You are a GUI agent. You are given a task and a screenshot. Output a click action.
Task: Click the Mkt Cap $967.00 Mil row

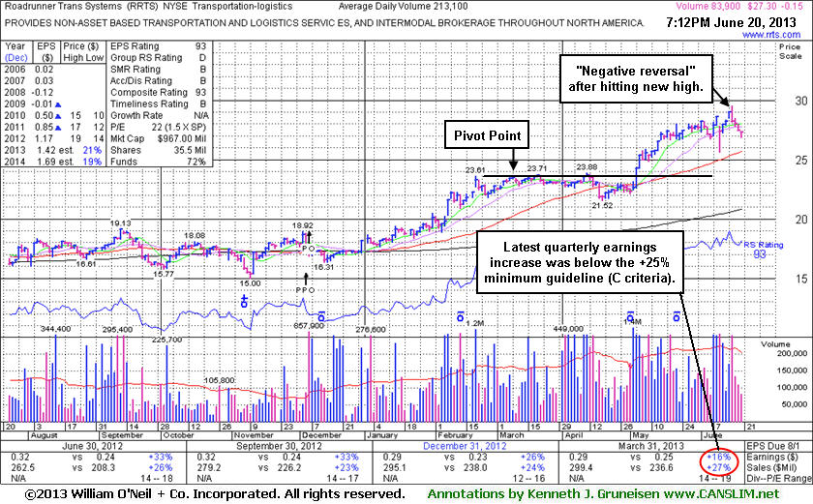(x=158, y=138)
